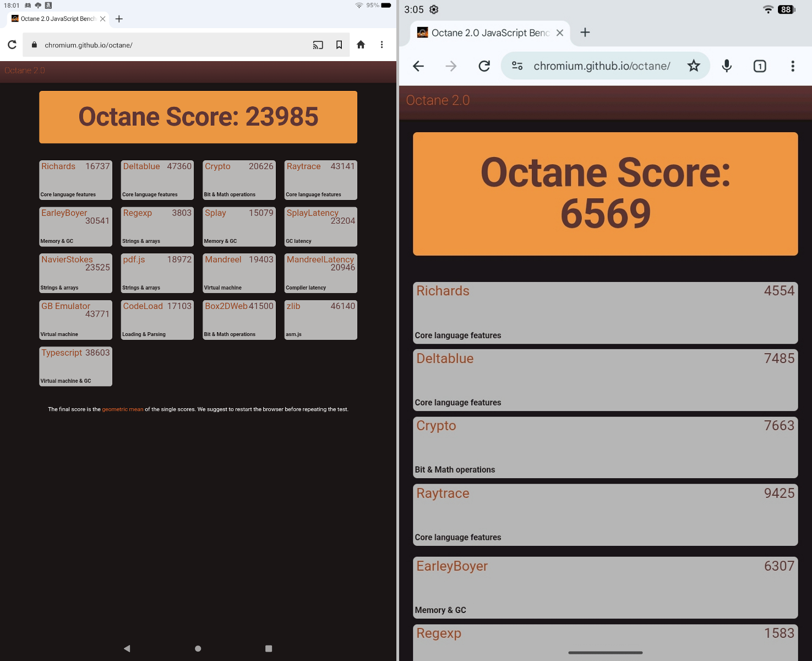This screenshot has width=812, height=661.
Task: Tap the battery 88 indicator
Action: [x=786, y=9]
